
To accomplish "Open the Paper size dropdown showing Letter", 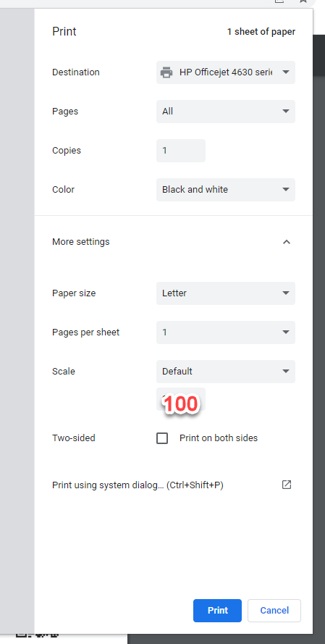I will 226,293.
